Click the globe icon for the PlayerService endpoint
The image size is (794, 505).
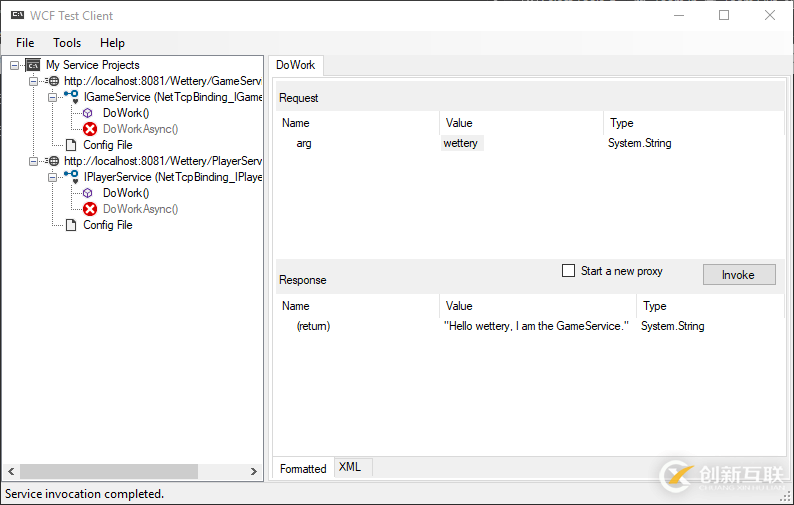[x=54, y=161]
